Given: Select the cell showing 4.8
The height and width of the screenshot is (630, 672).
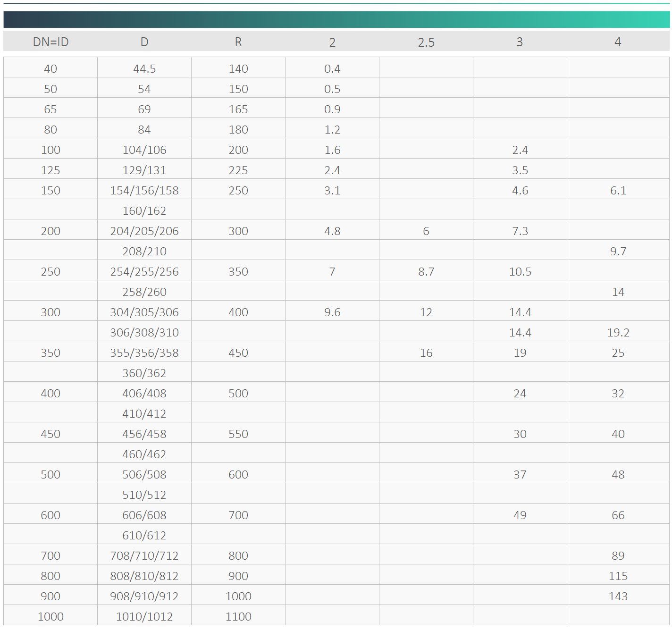Looking at the screenshot, I should tap(332, 231).
